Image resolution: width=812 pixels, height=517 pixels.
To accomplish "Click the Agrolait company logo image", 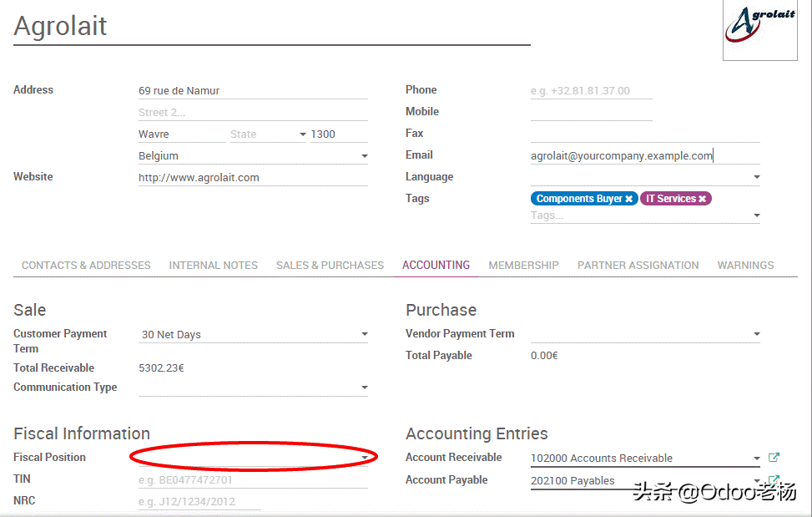I will tap(759, 29).
